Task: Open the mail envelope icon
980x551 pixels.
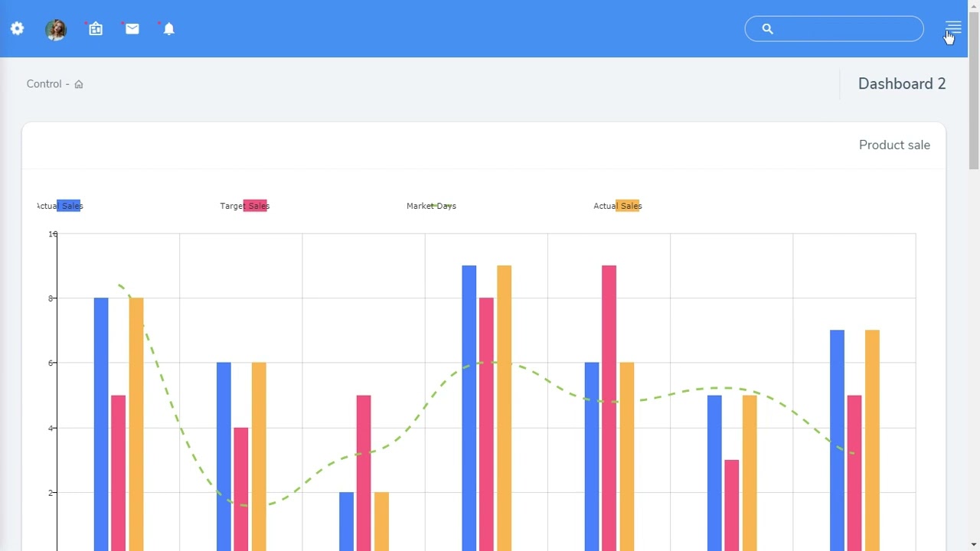Action: click(132, 28)
